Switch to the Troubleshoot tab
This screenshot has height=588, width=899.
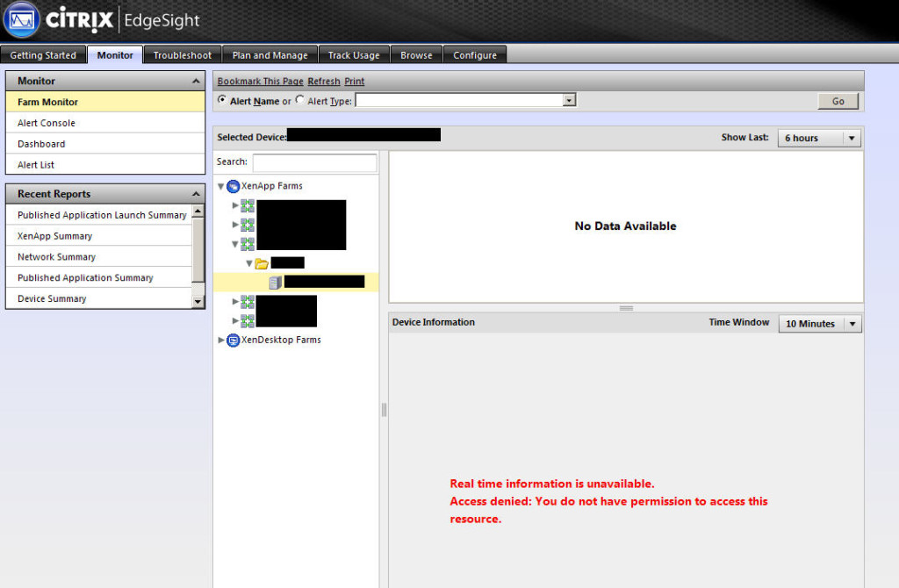click(x=182, y=54)
